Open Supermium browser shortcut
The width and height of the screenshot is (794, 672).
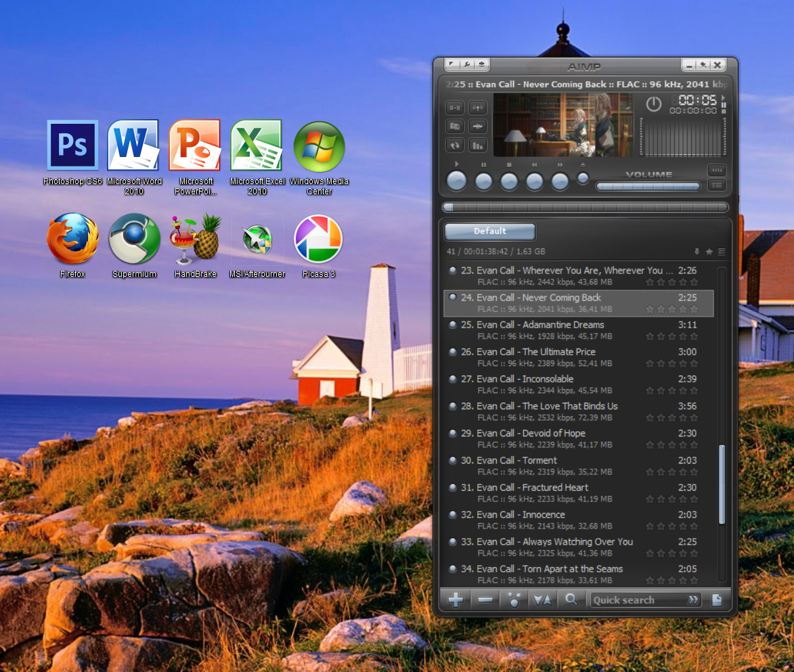pyautogui.click(x=134, y=246)
